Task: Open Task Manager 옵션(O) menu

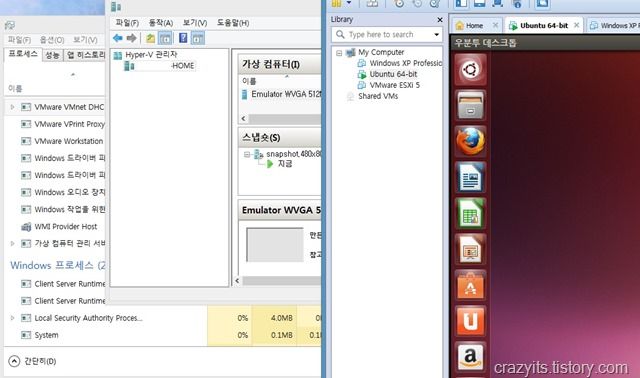Action: click(52, 40)
